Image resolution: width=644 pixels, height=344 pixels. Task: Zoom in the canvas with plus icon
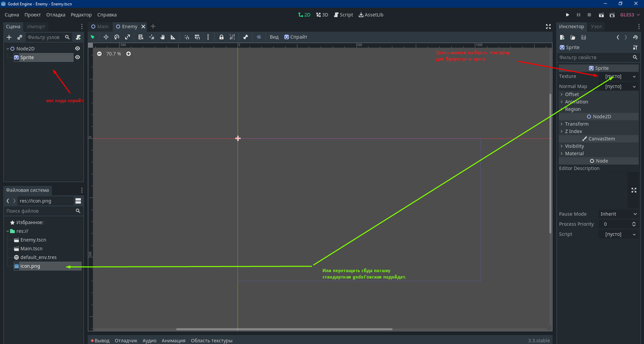(x=129, y=54)
